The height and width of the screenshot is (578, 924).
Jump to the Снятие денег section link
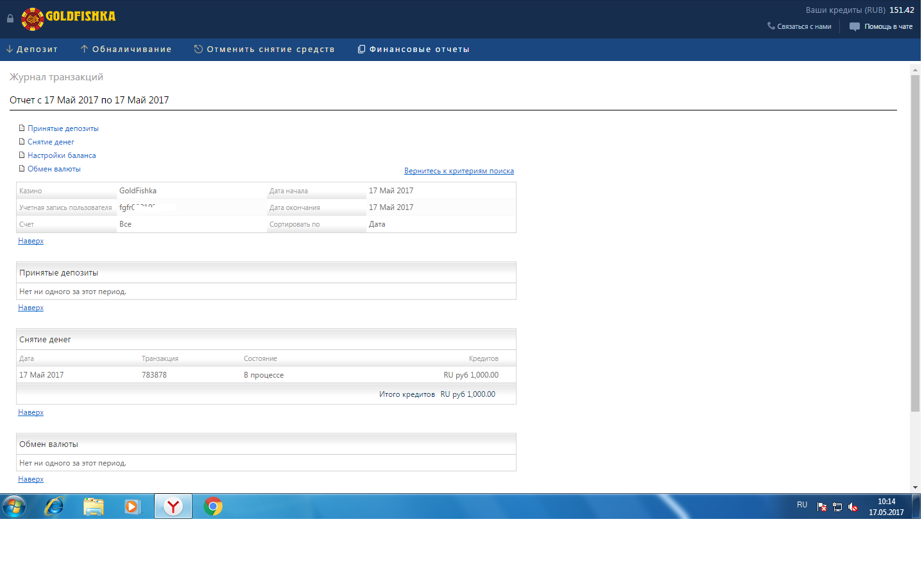click(x=51, y=142)
